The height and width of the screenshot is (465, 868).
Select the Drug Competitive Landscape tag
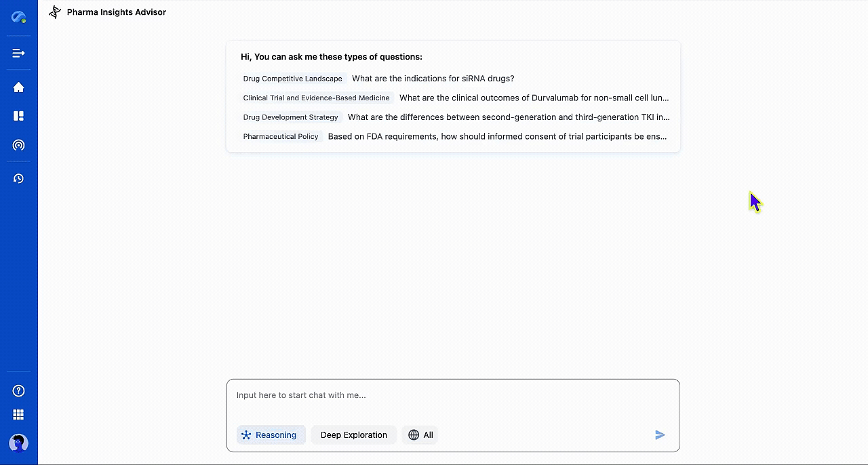tap(292, 79)
